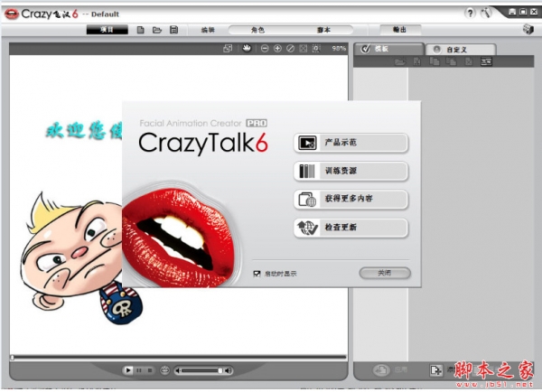Click the actual size view icon
This screenshot has width=542, height=392.
pos(316,49)
